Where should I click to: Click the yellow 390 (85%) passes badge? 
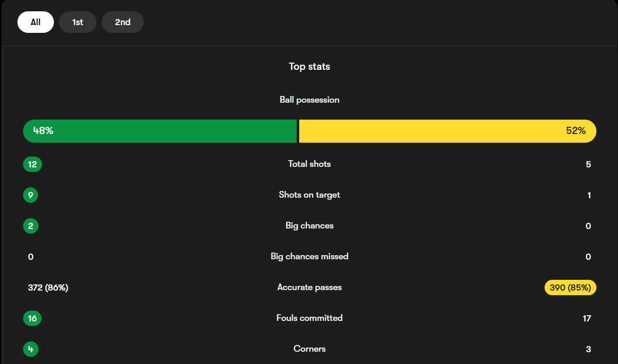pyautogui.click(x=570, y=288)
